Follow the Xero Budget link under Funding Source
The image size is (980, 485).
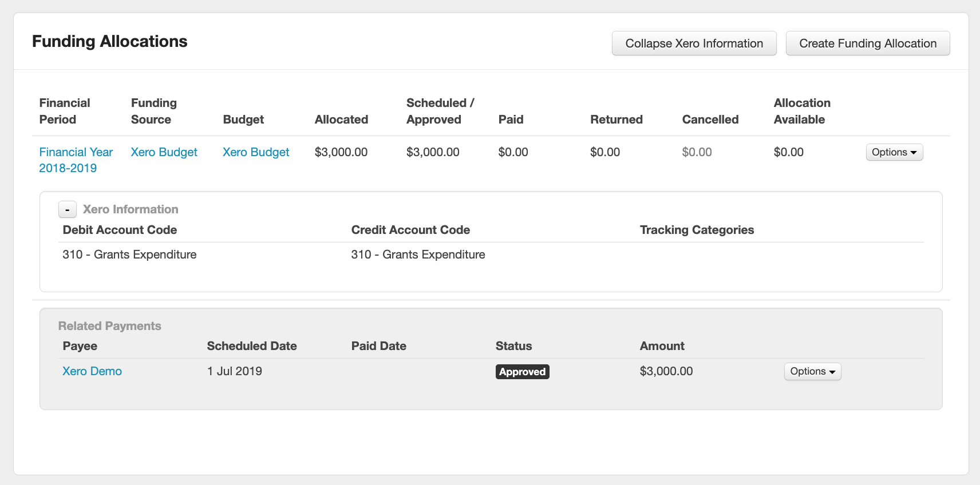[164, 152]
